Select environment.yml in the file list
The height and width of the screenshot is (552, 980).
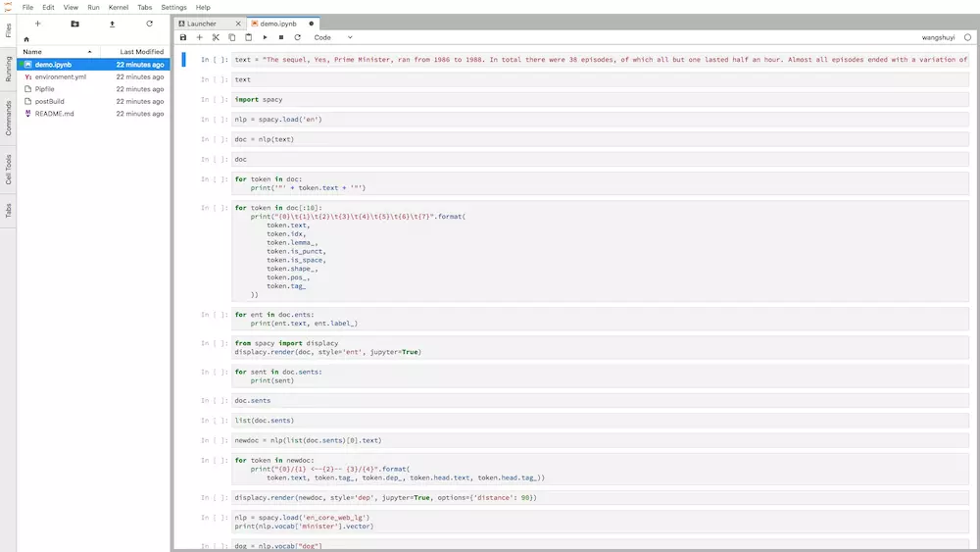coord(94,76)
